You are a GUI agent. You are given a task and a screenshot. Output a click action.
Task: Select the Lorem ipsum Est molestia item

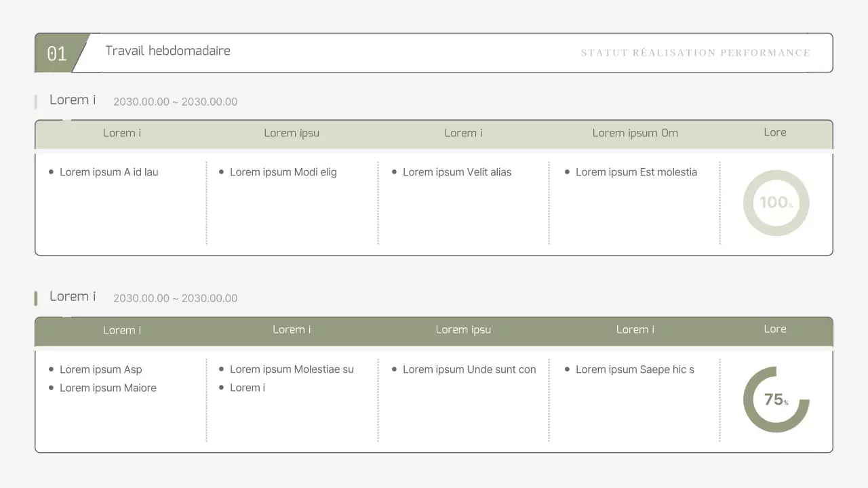click(x=637, y=172)
